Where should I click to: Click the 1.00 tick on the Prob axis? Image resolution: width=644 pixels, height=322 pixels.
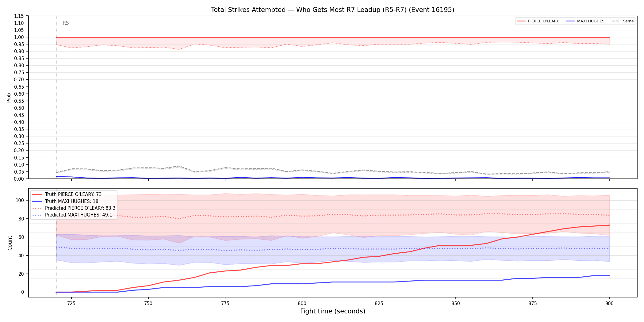(x=19, y=37)
